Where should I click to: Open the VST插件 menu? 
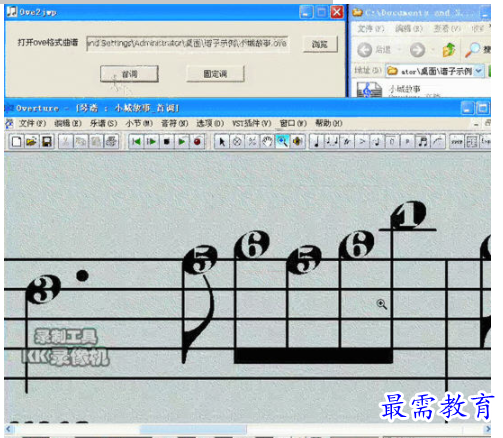coord(252,124)
